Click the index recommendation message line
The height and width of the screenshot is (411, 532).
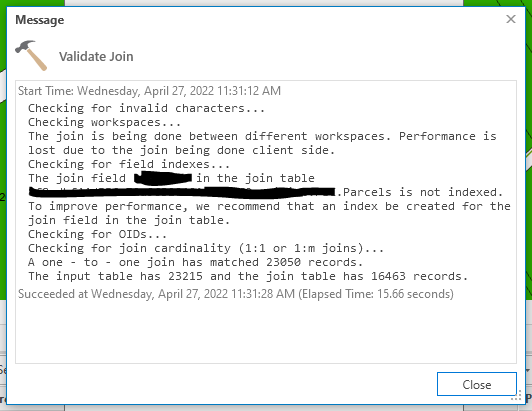coord(269,213)
